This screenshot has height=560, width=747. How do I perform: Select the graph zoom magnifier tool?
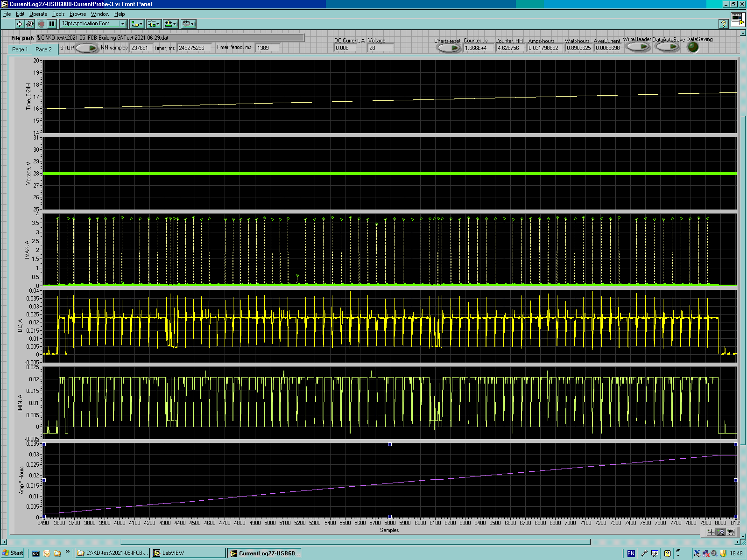(x=721, y=532)
